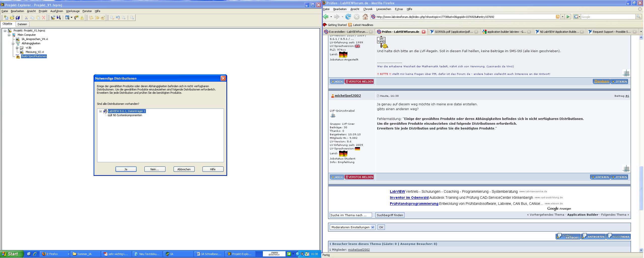Click the Build-Spezifikationen box icon in tree

18,56
